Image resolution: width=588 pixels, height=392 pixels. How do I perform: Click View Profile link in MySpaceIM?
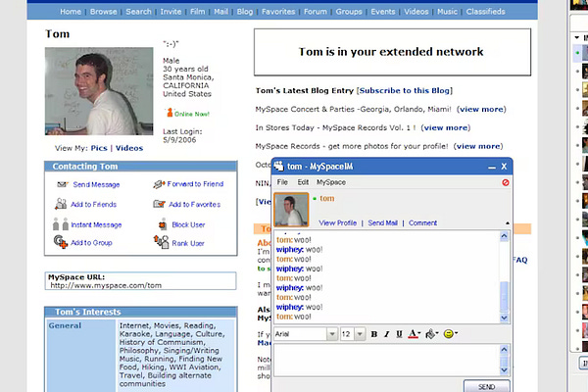pyautogui.click(x=337, y=222)
